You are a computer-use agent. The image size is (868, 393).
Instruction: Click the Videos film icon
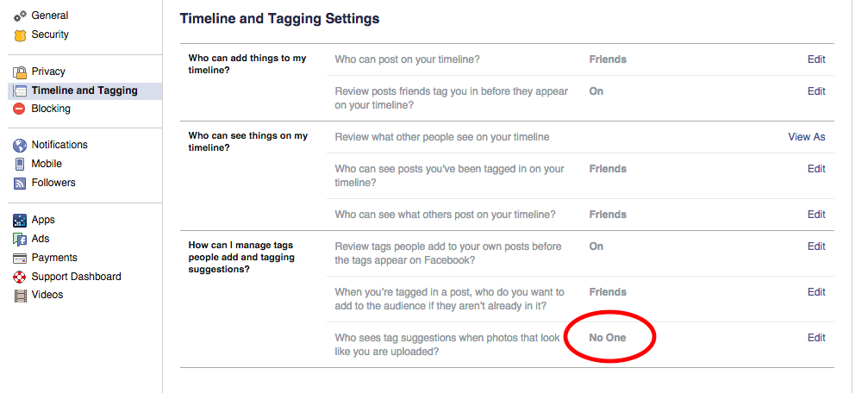[20, 296]
